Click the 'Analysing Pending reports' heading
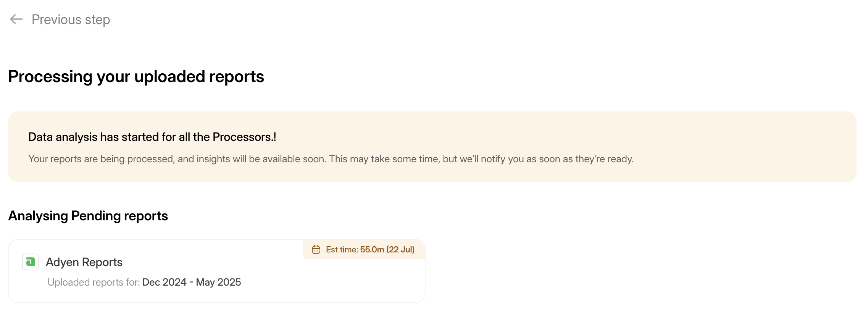The height and width of the screenshot is (320, 868). [x=88, y=216]
